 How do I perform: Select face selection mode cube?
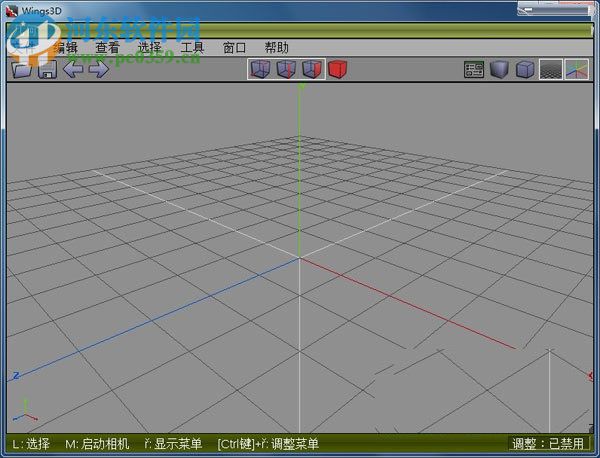[x=312, y=69]
